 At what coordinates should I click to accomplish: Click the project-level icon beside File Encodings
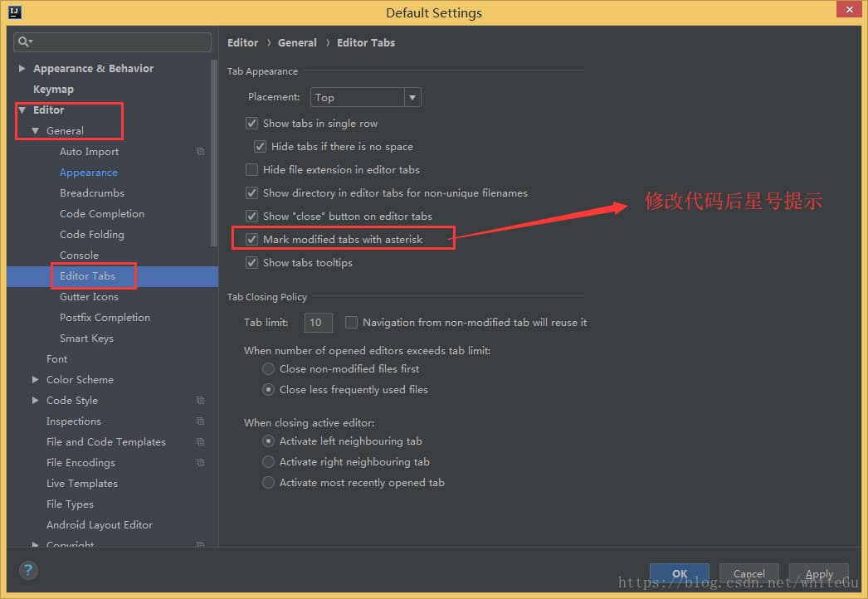200,463
